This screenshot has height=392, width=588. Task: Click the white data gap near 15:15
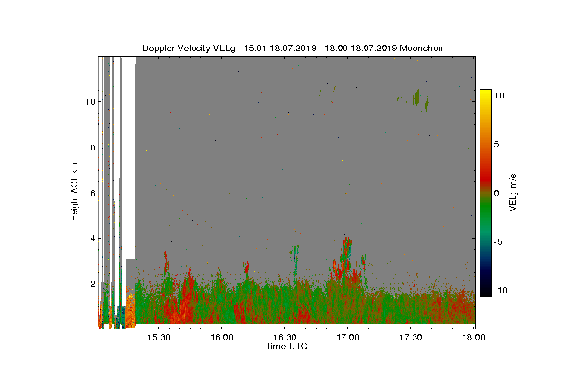tap(128, 157)
